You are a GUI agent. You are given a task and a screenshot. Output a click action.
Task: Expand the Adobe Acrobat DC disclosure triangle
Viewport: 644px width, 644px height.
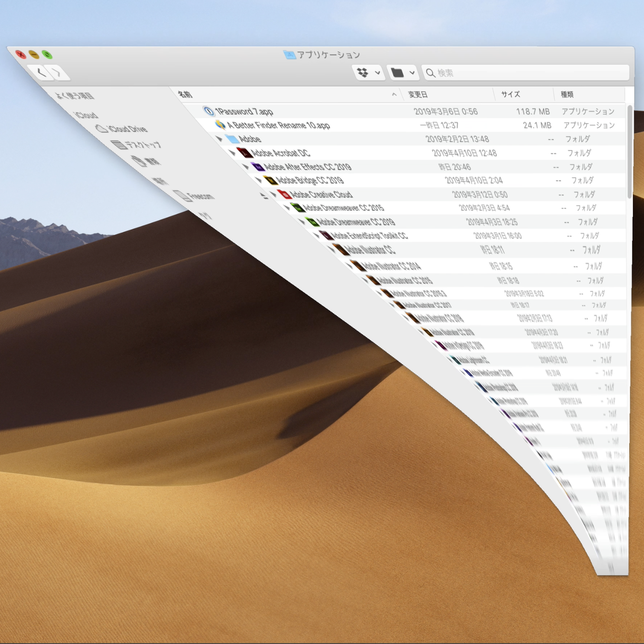[x=232, y=153]
